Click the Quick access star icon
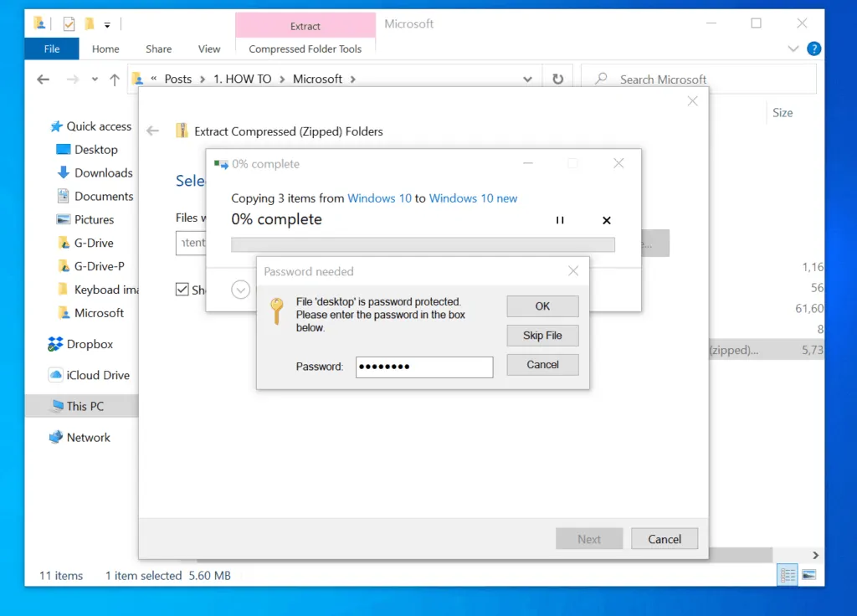The height and width of the screenshot is (616, 857). tap(56, 126)
